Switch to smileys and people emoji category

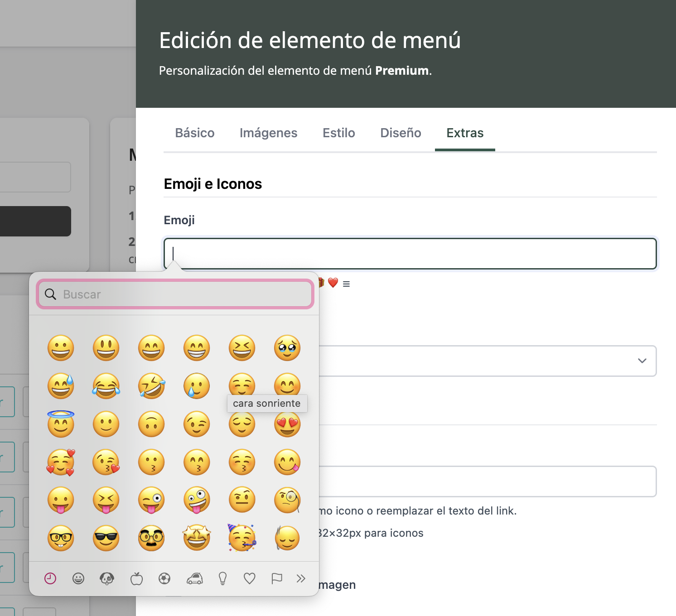pyautogui.click(x=78, y=578)
